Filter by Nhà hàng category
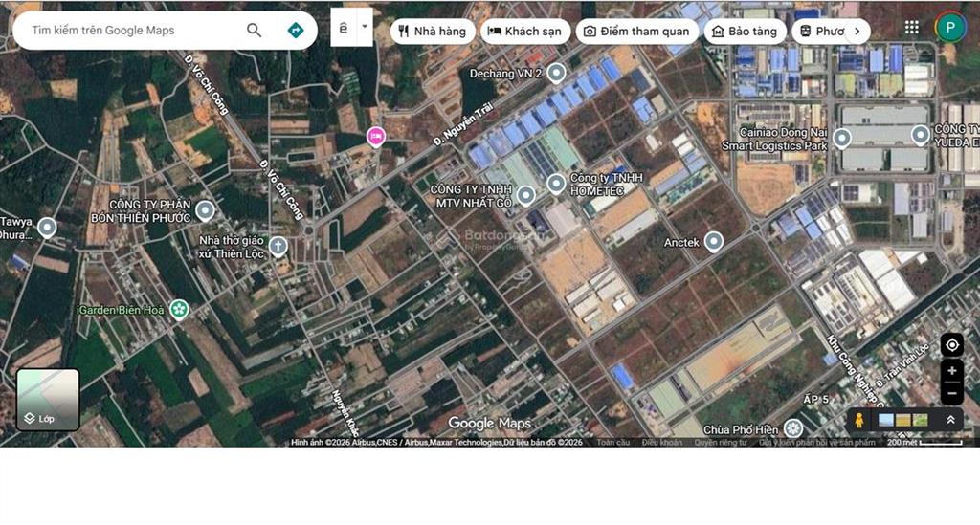Viewport: 980px width, 525px height. [x=433, y=32]
